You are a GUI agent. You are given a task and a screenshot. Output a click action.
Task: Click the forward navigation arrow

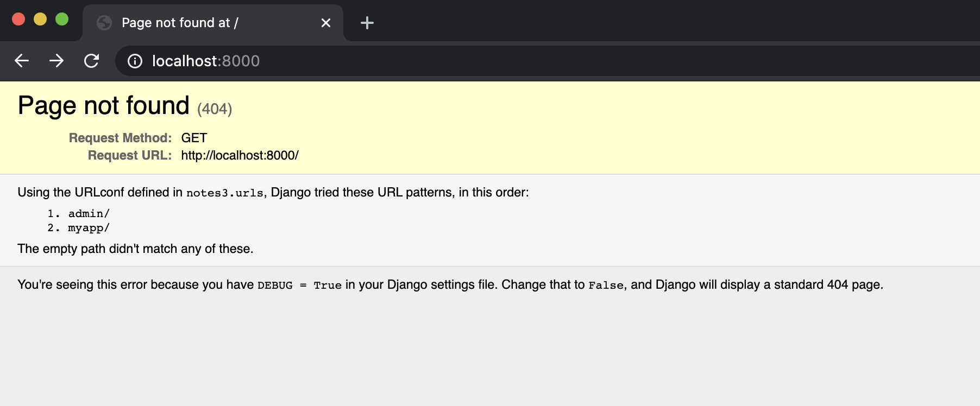click(56, 61)
